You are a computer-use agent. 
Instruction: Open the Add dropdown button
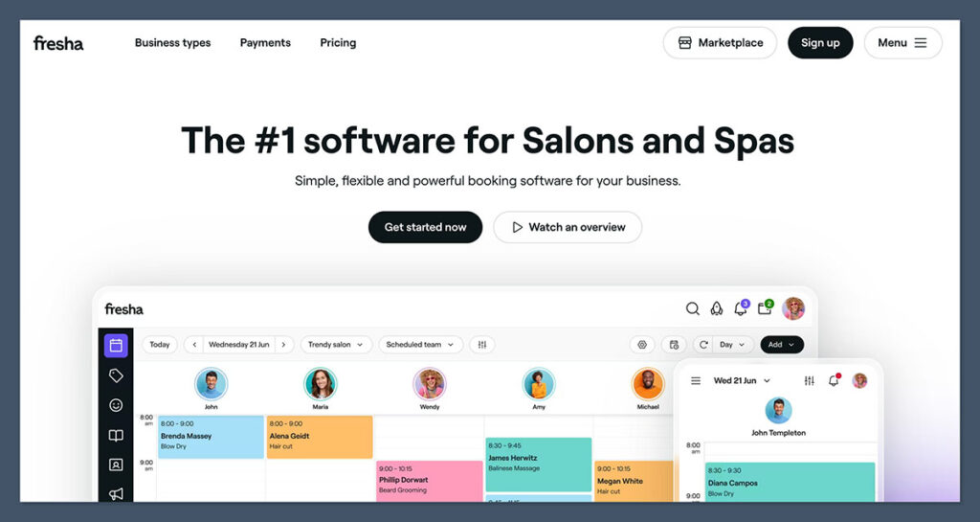781,345
